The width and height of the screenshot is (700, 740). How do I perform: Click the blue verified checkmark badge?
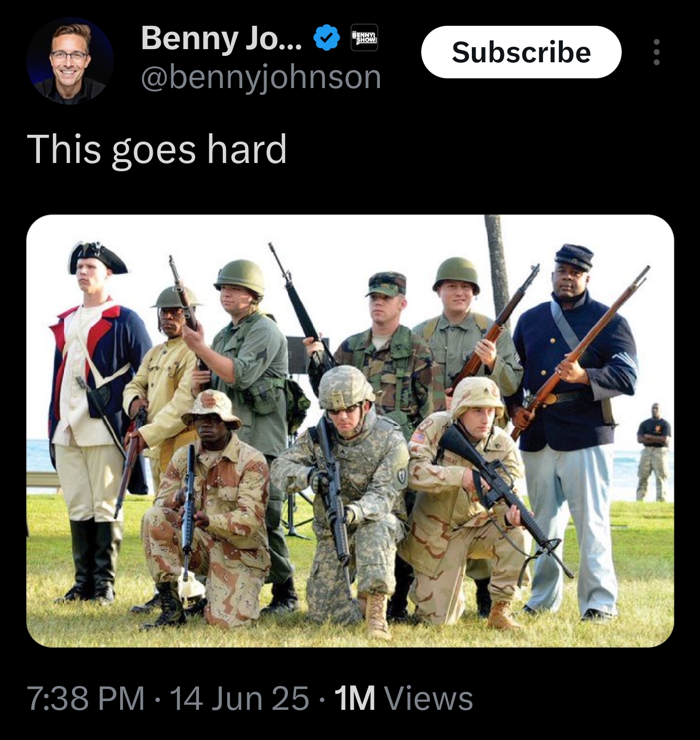(327, 38)
